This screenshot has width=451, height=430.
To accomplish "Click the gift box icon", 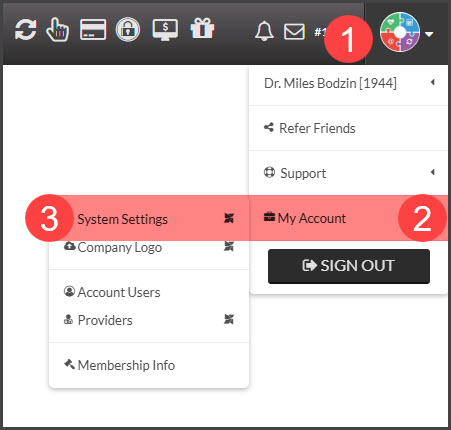I will coord(202,28).
